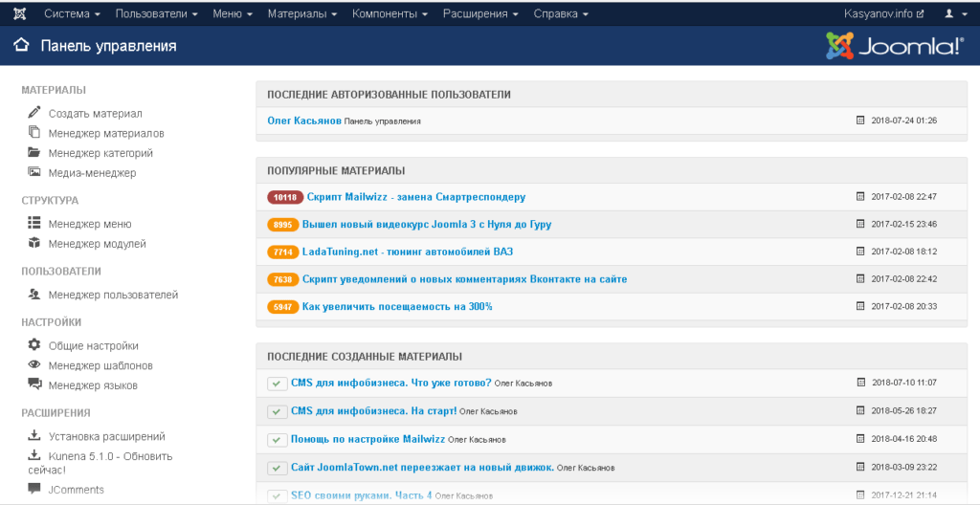Click the calendar icon next to 2017-02-08 22:42
The image size is (980, 505).
tap(860, 278)
